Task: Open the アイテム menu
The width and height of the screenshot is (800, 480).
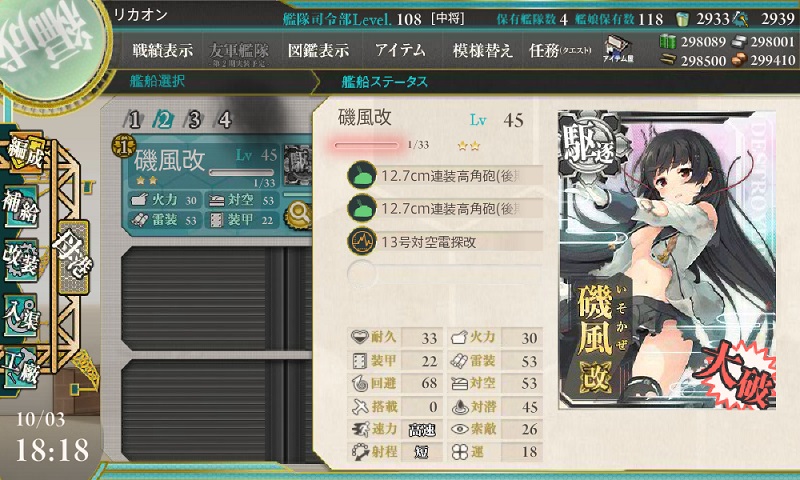Action: [x=401, y=50]
